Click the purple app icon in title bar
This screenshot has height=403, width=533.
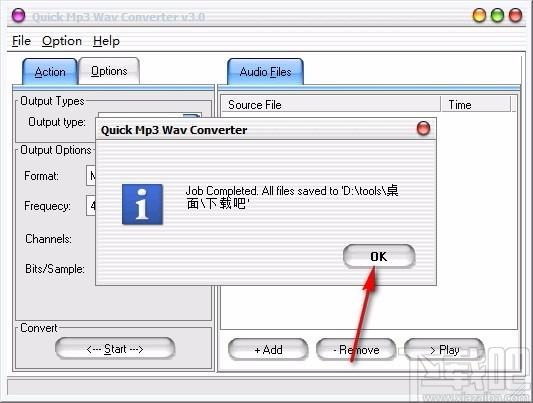tap(18, 16)
